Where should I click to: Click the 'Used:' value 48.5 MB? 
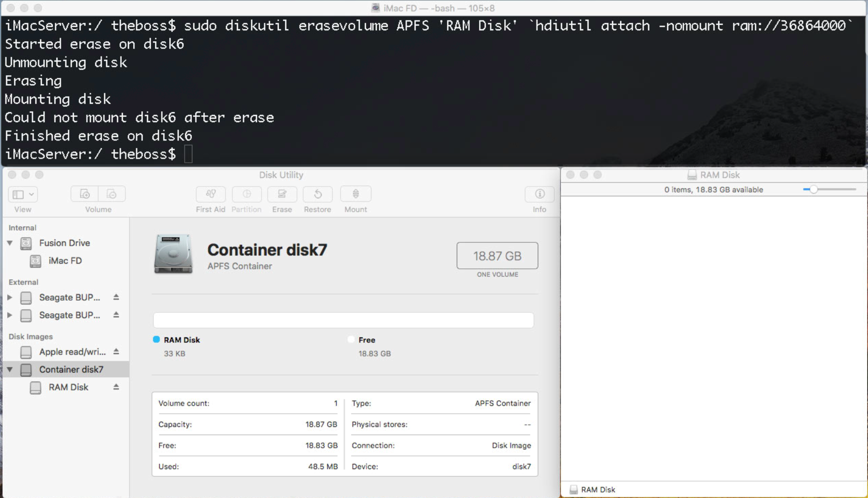pyautogui.click(x=323, y=467)
